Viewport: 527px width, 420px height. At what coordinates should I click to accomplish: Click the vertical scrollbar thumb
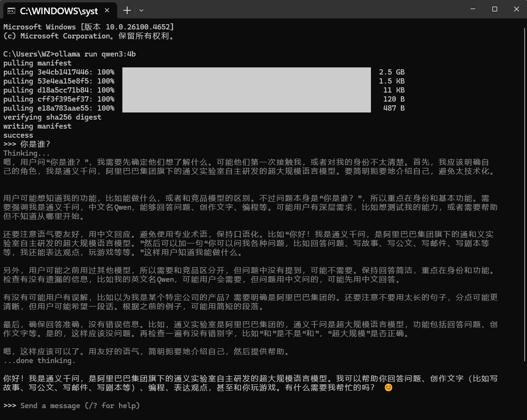click(525, 195)
